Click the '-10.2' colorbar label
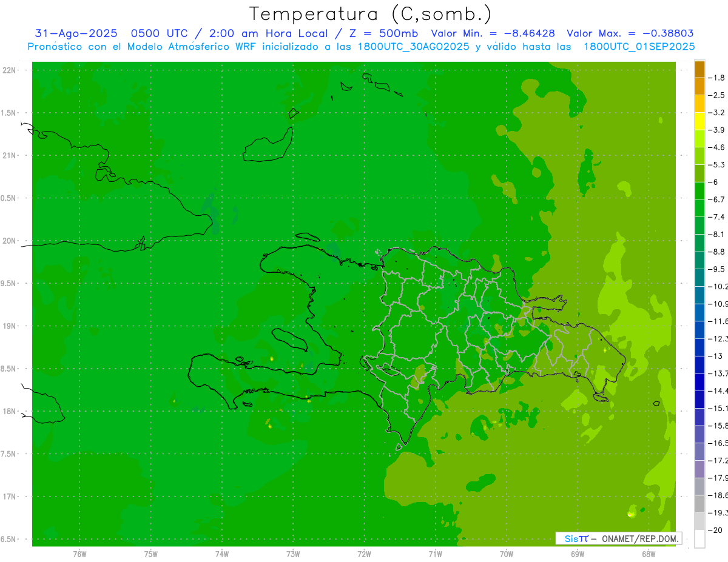This screenshot has width=728, height=562. coord(719,286)
